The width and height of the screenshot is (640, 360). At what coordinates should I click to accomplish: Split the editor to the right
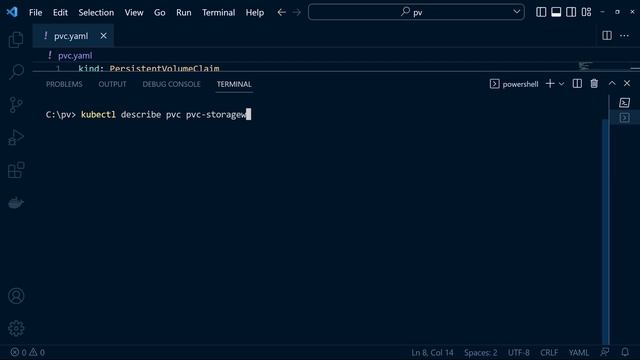coord(607,36)
